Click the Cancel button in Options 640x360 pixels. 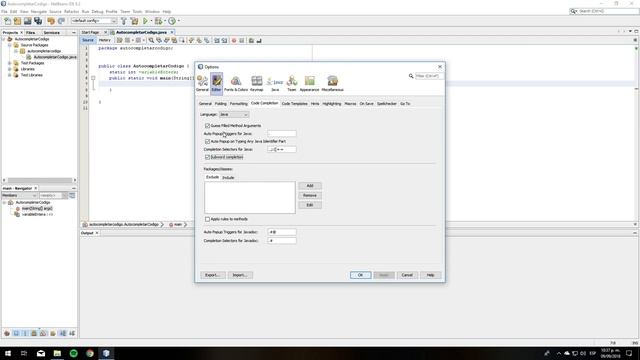pyautogui.click(x=407, y=275)
